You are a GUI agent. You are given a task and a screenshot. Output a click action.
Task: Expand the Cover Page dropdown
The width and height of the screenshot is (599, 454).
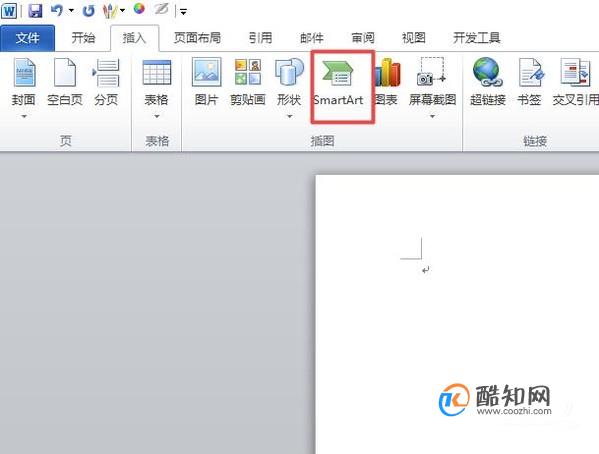(24, 116)
